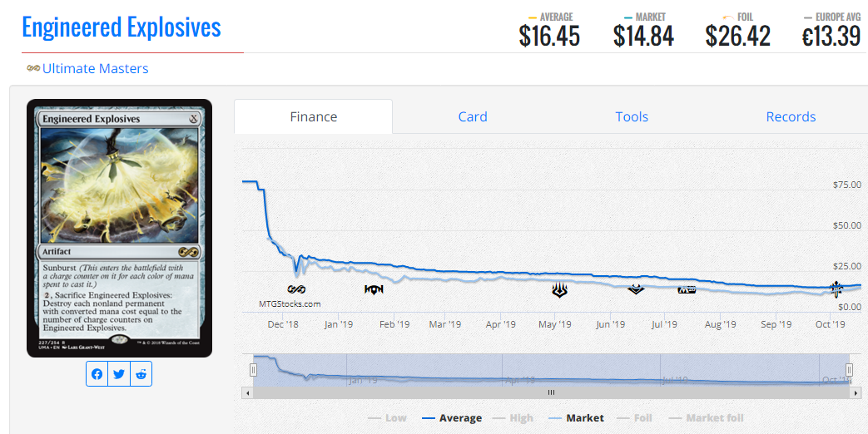Toggle the Average price series
The width and height of the screenshot is (868, 434).
click(452, 418)
